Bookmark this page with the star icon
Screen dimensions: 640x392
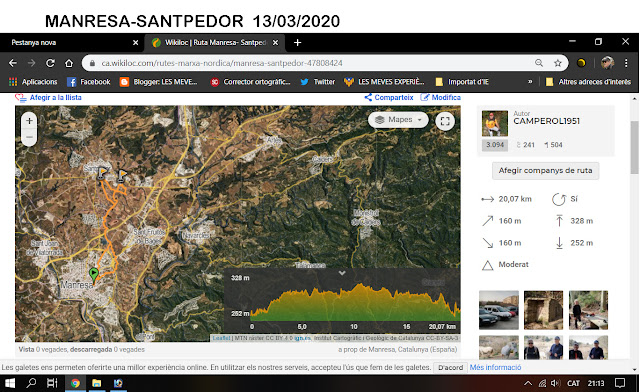558,63
